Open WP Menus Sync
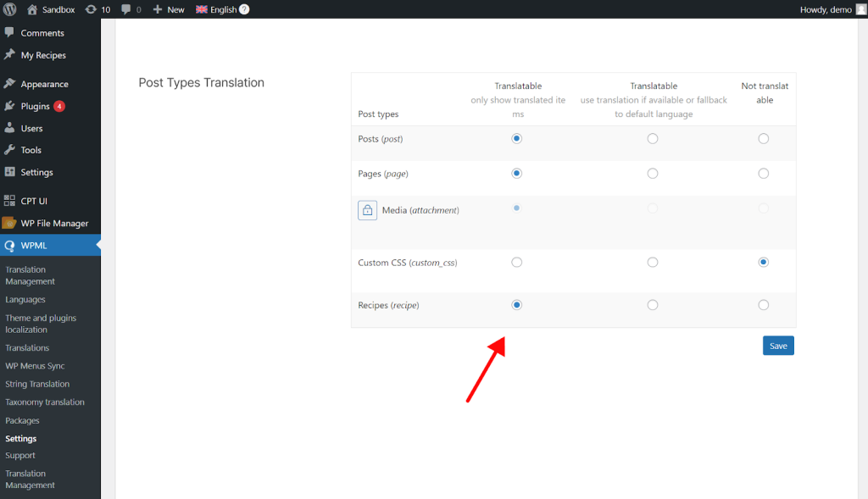Viewport: 868px width, 499px height. [35, 366]
